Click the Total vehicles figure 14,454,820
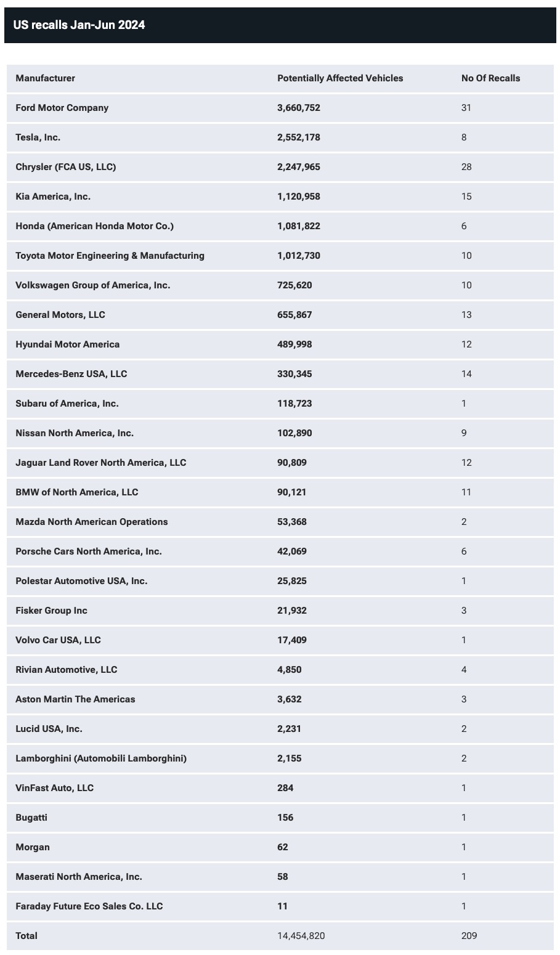Image resolution: width=560 pixels, height=955 pixels. tap(301, 936)
